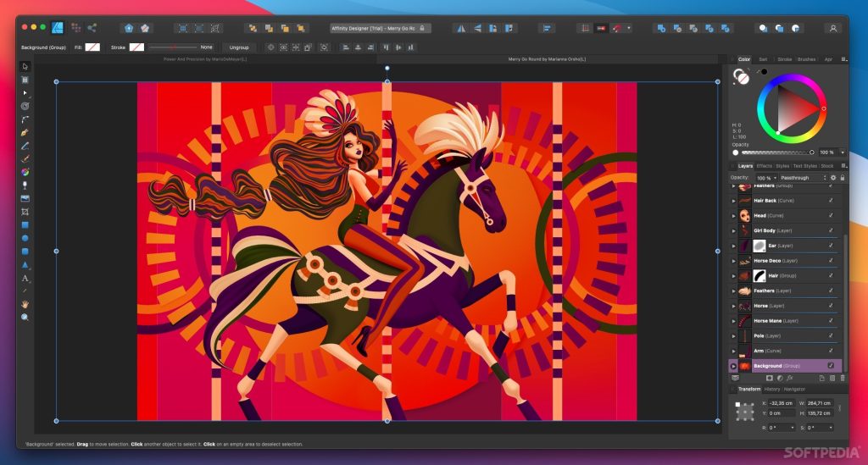868x465 pixels.
Task: Open the Passthrough blend mode dropdown
Action: coord(801,178)
